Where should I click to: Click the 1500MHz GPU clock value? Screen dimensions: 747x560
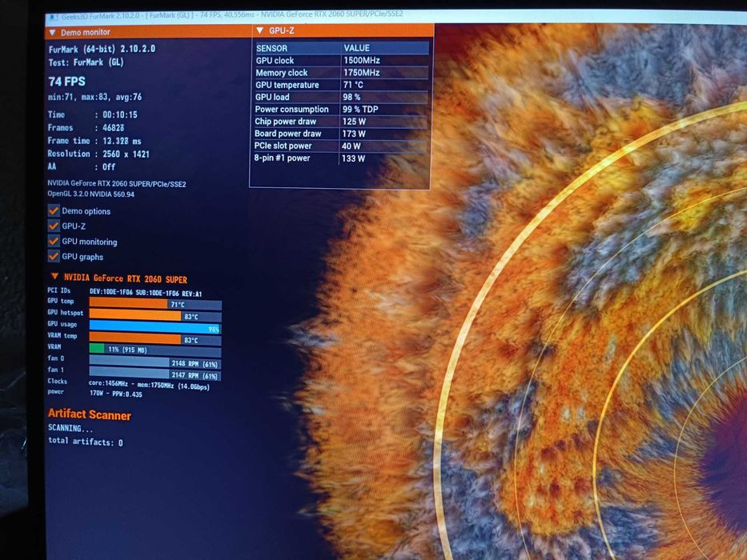(362, 61)
